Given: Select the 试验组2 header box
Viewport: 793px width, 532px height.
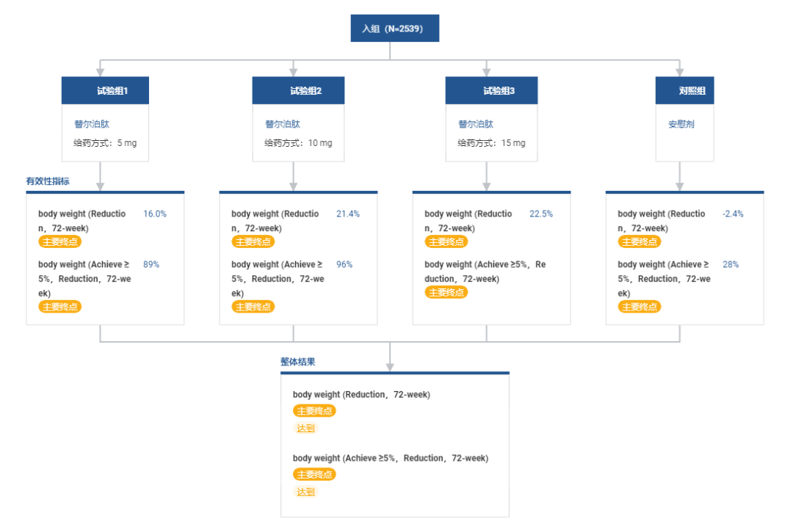Looking at the screenshot, I should [x=298, y=90].
